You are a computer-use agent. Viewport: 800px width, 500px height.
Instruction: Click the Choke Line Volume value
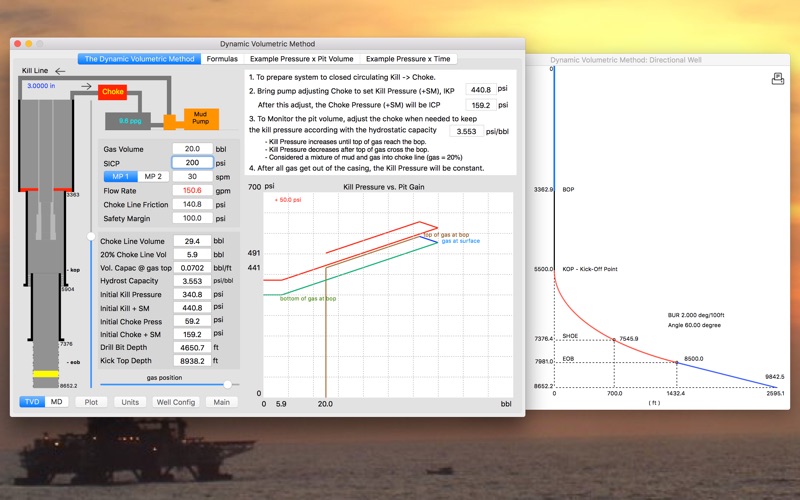pos(192,241)
